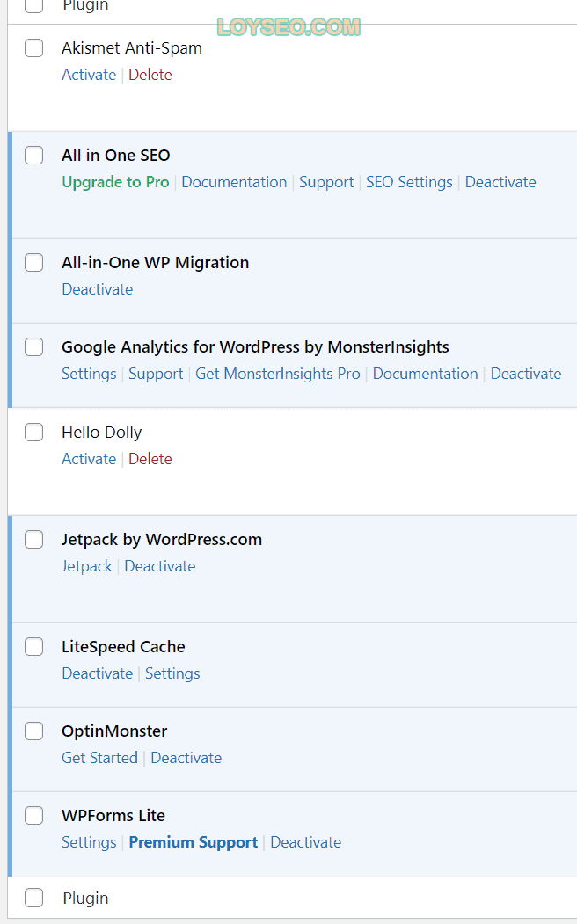Click OptinMonster Get Started link
577x924 pixels.
99,758
